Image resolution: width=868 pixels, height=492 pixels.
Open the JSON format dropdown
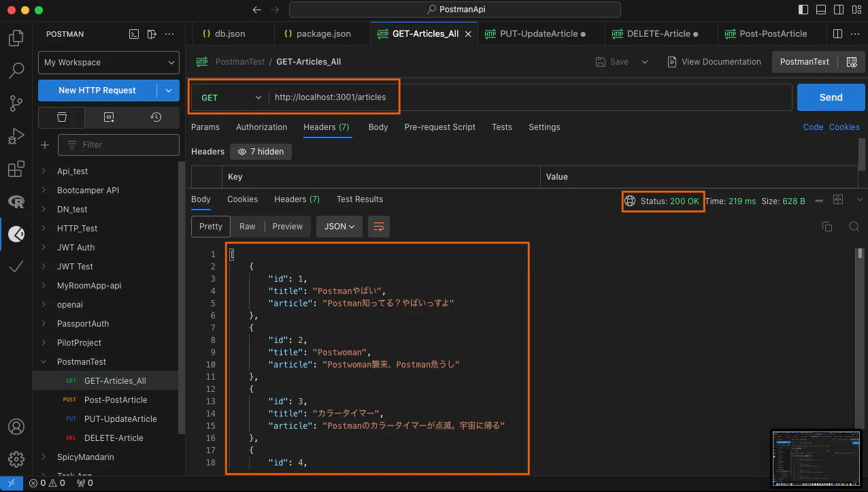[x=339, y=227]
